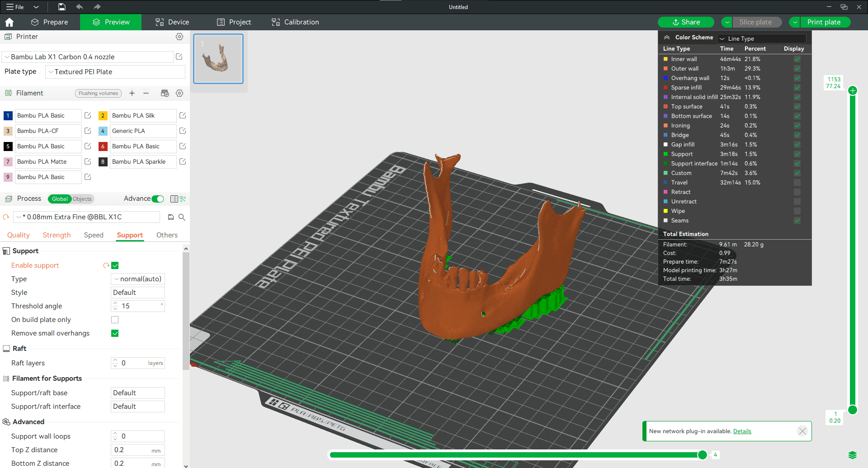Open the process preset dropdown
Screen dimensions: 868x468
coord(86,217)
